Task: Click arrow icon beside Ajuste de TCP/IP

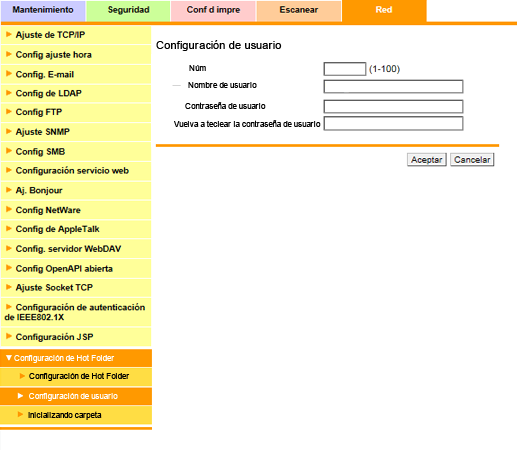Action: (x=9, y=34)
